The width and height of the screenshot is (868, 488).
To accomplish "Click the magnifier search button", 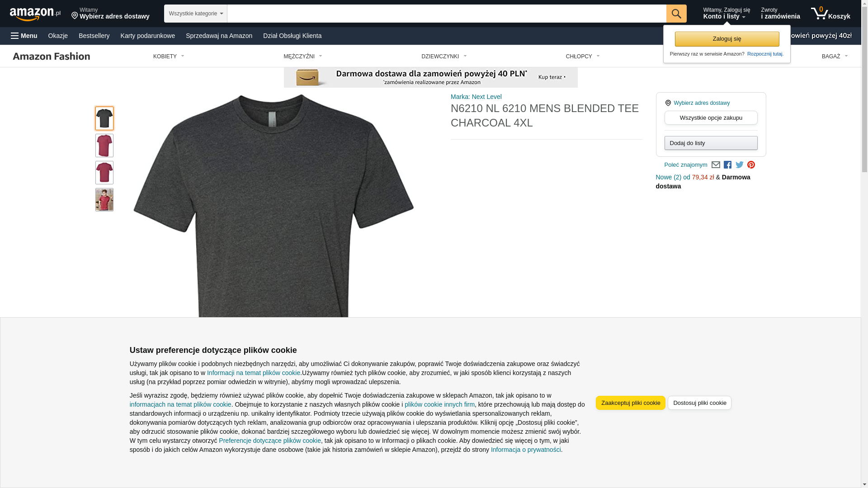I will (676, 14).
